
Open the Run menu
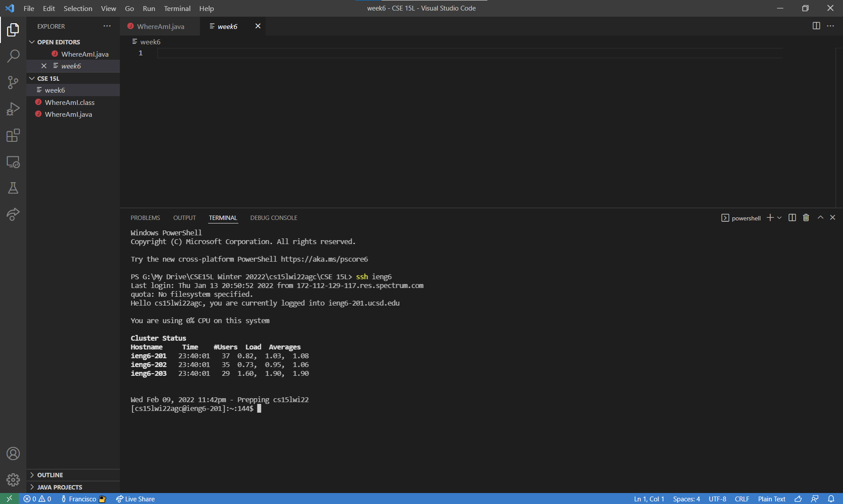click(x=149, y=8)
